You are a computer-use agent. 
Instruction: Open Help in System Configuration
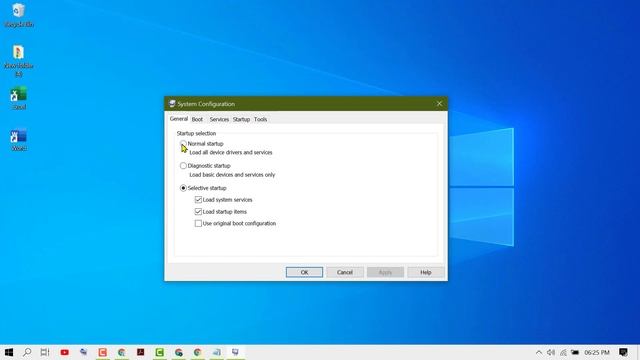(426, 272)
